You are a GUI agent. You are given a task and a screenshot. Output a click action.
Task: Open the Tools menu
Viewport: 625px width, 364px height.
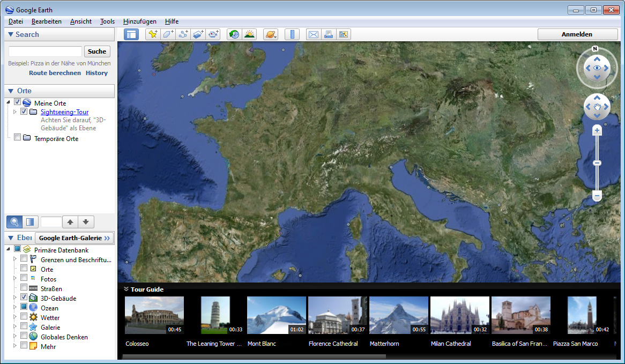tap(107, 21)
